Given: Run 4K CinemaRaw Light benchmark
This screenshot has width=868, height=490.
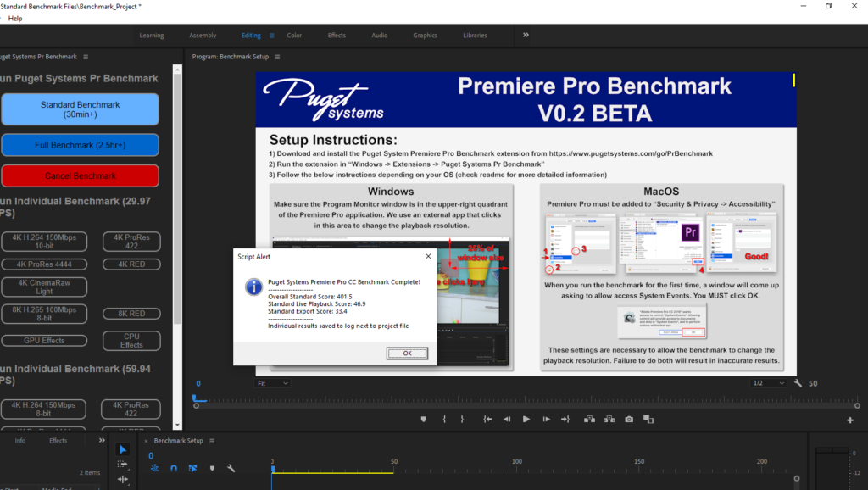Looking at the screenshot, I should [x=44, y=287].
